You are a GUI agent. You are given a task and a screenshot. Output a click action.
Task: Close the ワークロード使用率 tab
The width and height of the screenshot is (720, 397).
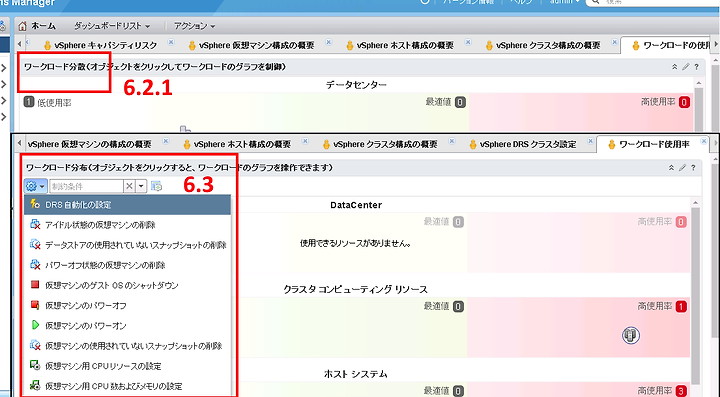703,141
